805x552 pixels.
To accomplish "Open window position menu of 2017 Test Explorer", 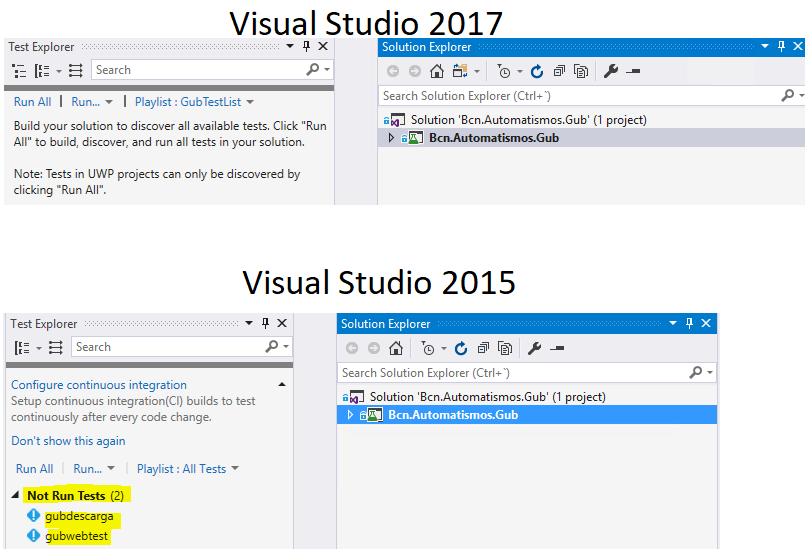I will click(x=290, y=46).
